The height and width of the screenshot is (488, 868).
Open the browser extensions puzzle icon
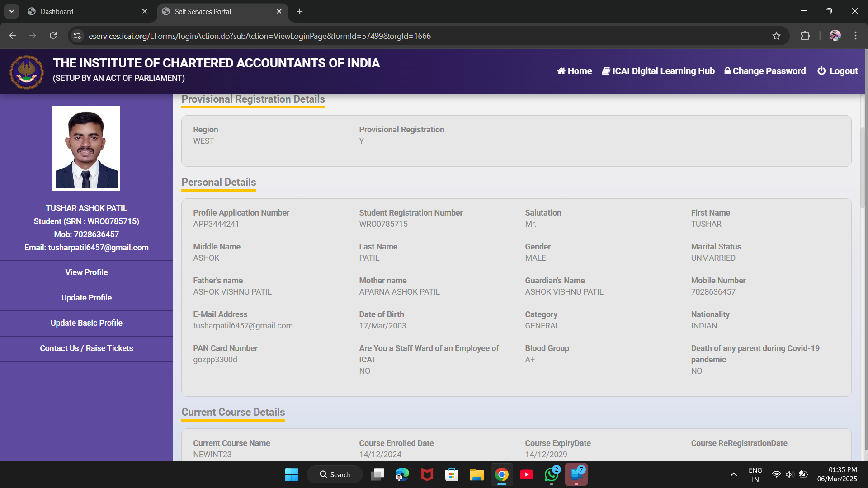[x=805, y=36]
